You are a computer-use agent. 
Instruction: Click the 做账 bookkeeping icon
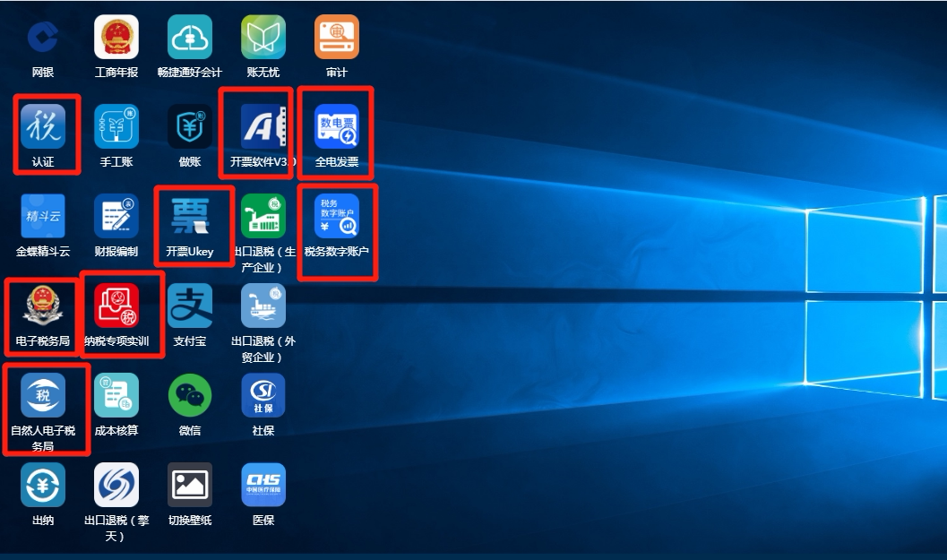(190, 127)
